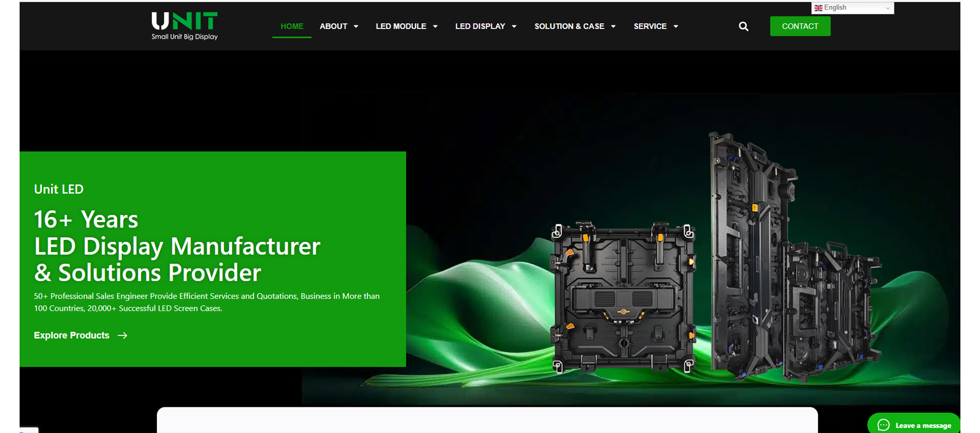This screenshot has height=433, width=980.
Task: Expand the LED DISPLAY submenu arrow
Action: (x=514, y=26)
